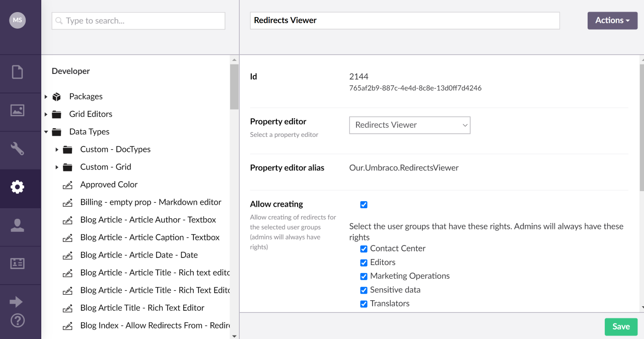Click icon beside Blog Article Title - Rich Text Editor
The width and height of the screenshot is (644, 339).
pos(67,308)
